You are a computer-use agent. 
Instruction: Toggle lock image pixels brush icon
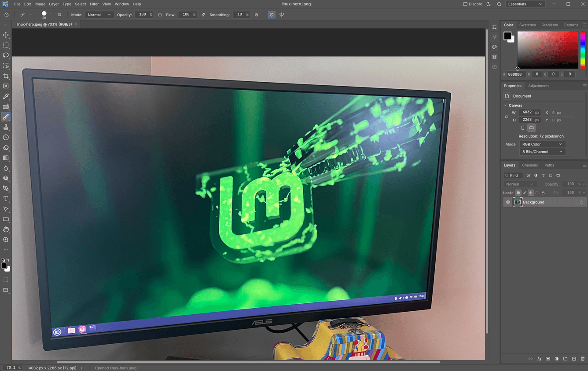(524, 193)
